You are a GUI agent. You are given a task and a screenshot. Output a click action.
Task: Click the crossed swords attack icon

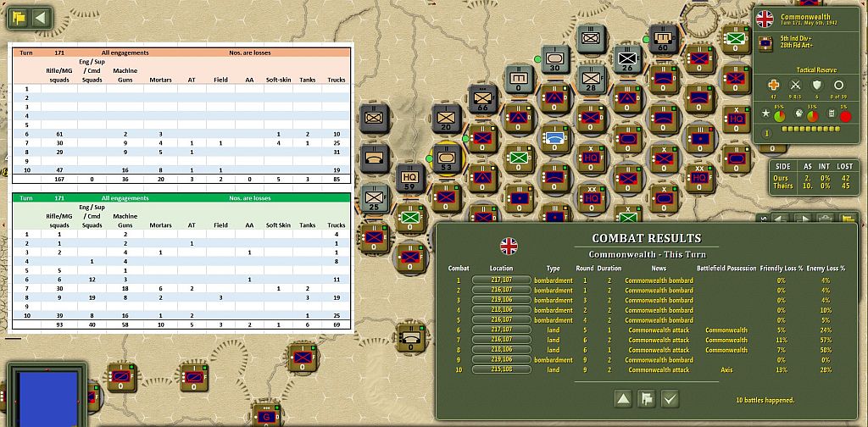[795, 86]
